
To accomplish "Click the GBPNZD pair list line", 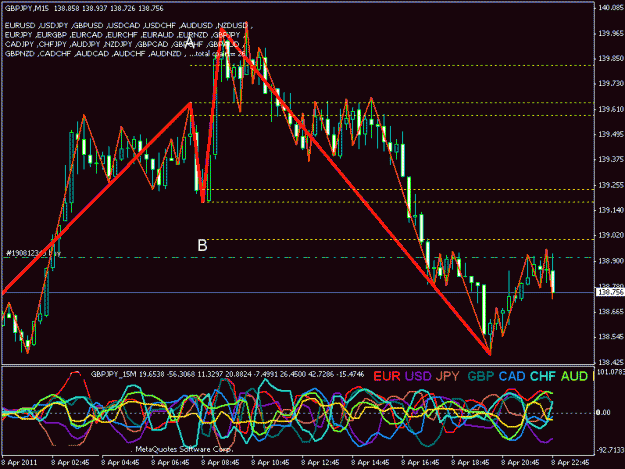I will coord(125,54).
